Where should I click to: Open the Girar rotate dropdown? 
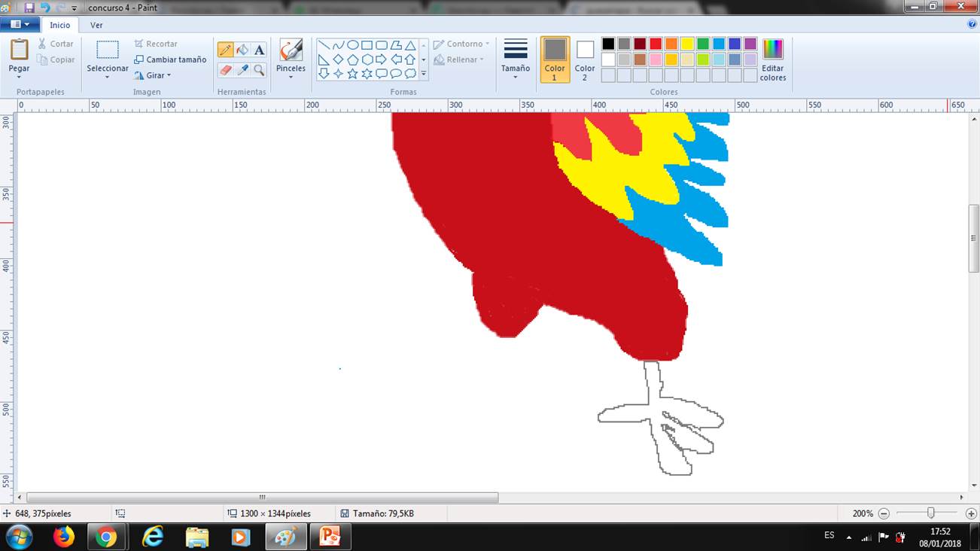153,75
